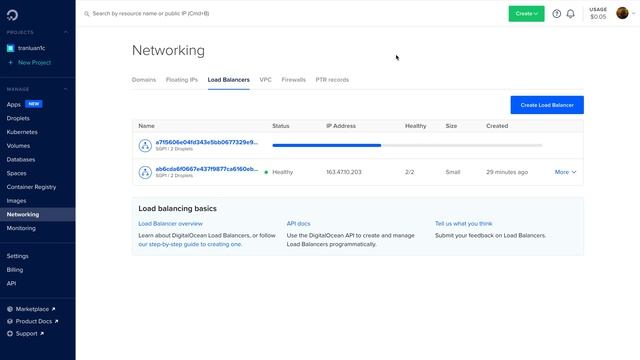Click the Status column header
The width and height of the screenshot is (640, 360).
coord(280,126)
